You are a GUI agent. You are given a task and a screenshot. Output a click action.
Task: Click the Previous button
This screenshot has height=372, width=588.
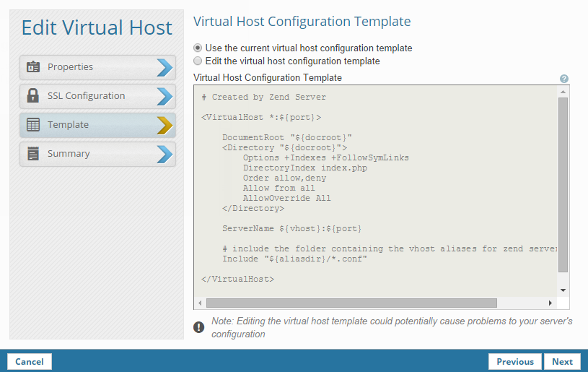(x=515, y=362)
